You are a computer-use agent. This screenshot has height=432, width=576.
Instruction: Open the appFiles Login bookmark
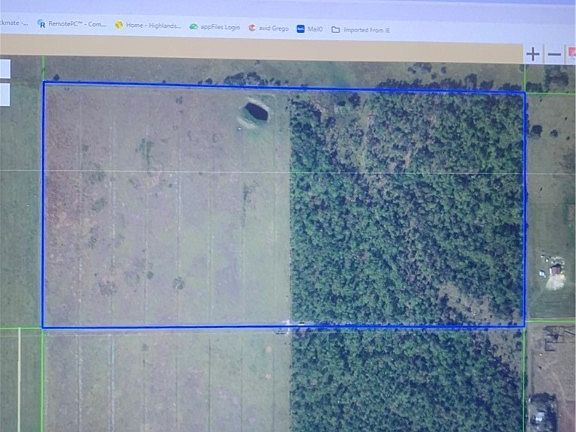215,27
